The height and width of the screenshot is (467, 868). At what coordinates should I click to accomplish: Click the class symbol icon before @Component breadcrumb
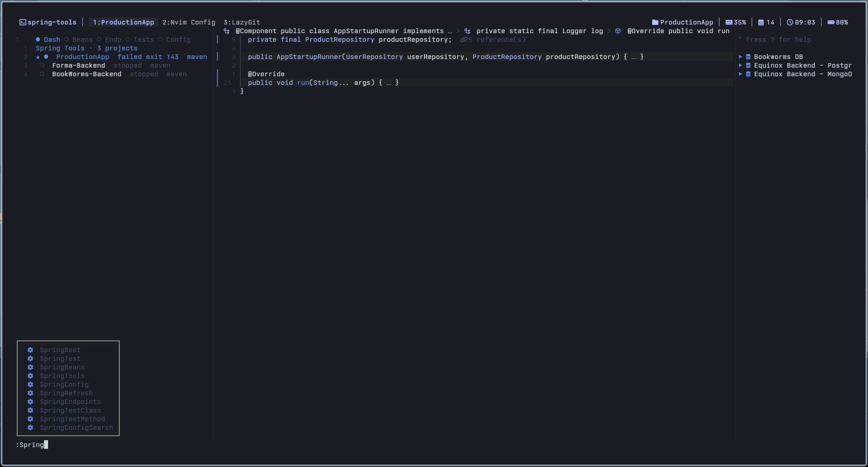point(226,31)
